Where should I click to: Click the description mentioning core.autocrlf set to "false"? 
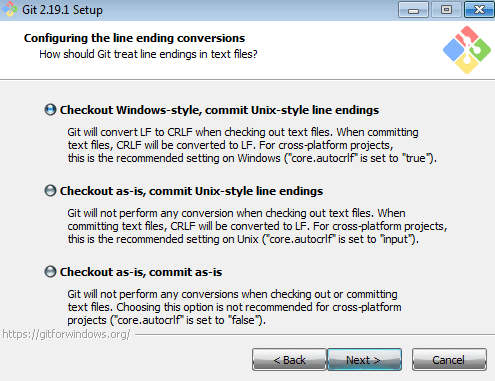pos(234,307)
